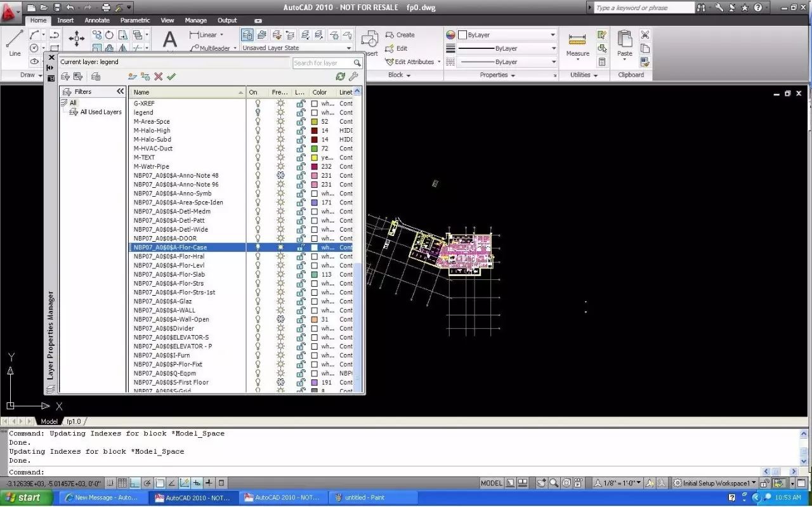Click the Layer Properties ribbon icon
This screenshot has width=812, height=507.
pos(247,35)
